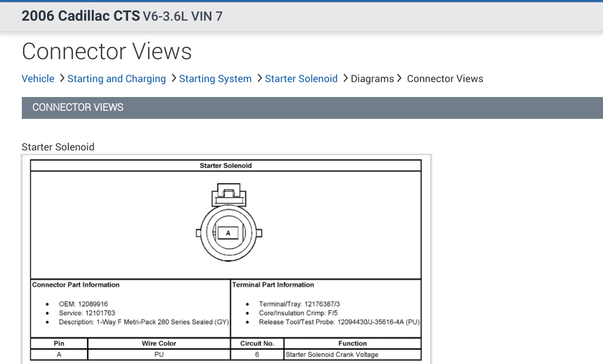Select circuit number cell 6
This screenshot has height=364, width=603.
[x=257, y=354]
